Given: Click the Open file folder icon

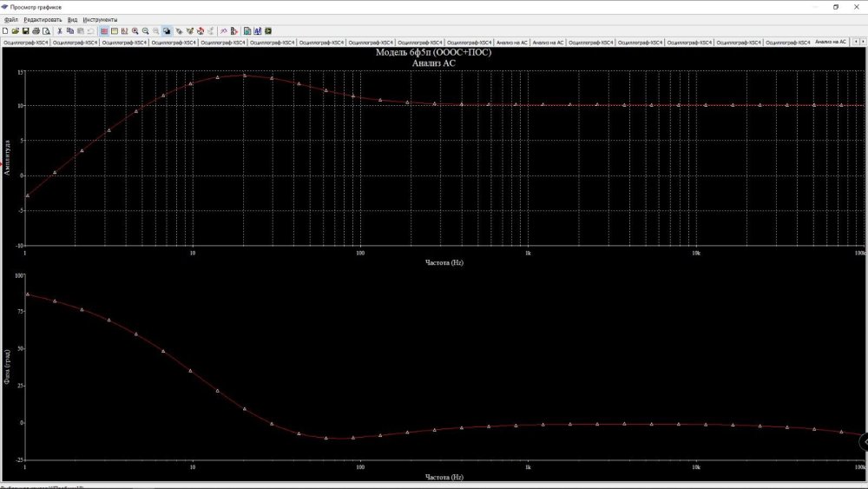Looking at the screenshot, I should [15, 30].
